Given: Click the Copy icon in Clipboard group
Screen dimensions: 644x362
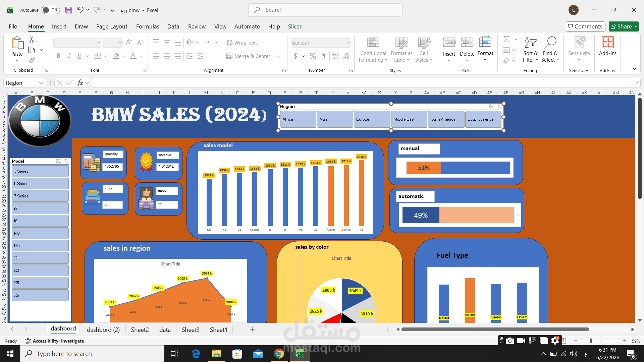Looking at the screenshot, I should click(x=32, y=50).
